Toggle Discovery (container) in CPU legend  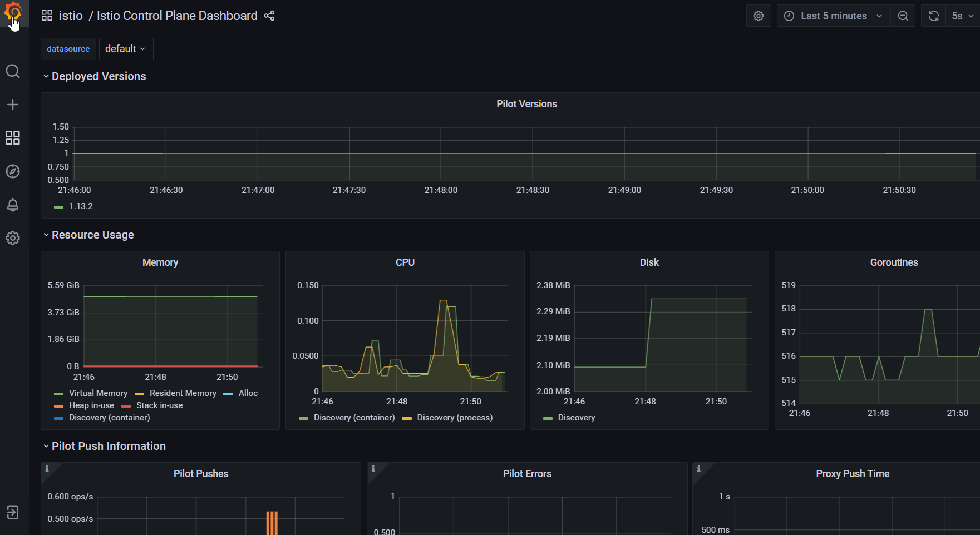[354, 418]
